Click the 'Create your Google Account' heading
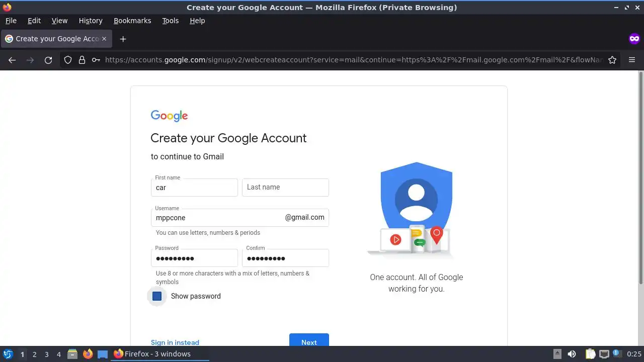Image resolution: width=644 pixels, height=362 pixels. (228, 138)
